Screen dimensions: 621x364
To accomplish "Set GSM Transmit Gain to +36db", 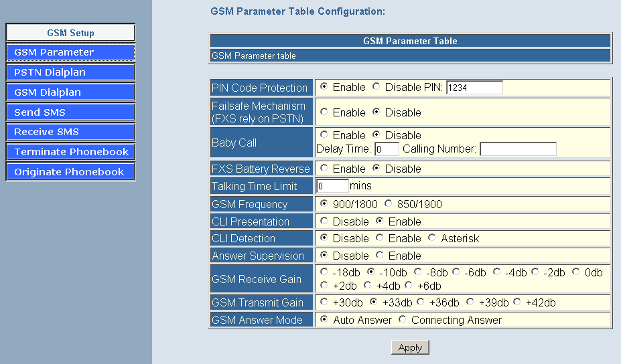I will click(420, 302).
